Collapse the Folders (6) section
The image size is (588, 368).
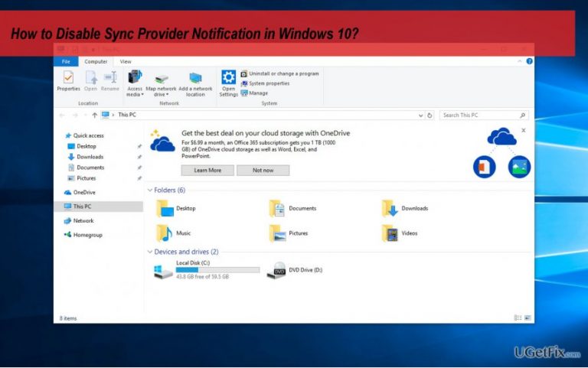pos(150,190)
